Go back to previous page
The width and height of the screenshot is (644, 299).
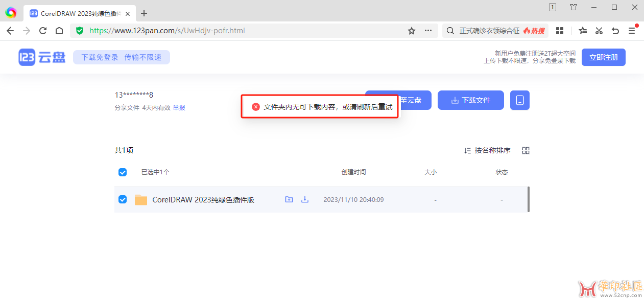point(10,31)
